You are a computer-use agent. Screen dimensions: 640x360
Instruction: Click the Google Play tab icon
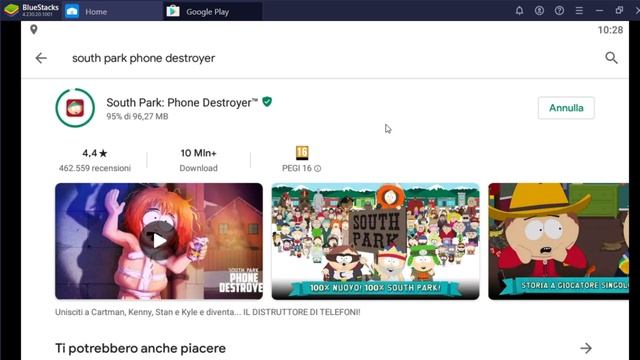[173, 11]
